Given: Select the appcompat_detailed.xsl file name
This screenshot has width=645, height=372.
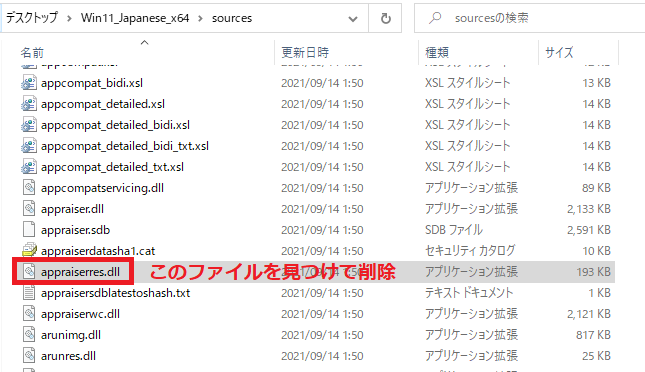Looking at the screenshot, I should click(103, 104).
